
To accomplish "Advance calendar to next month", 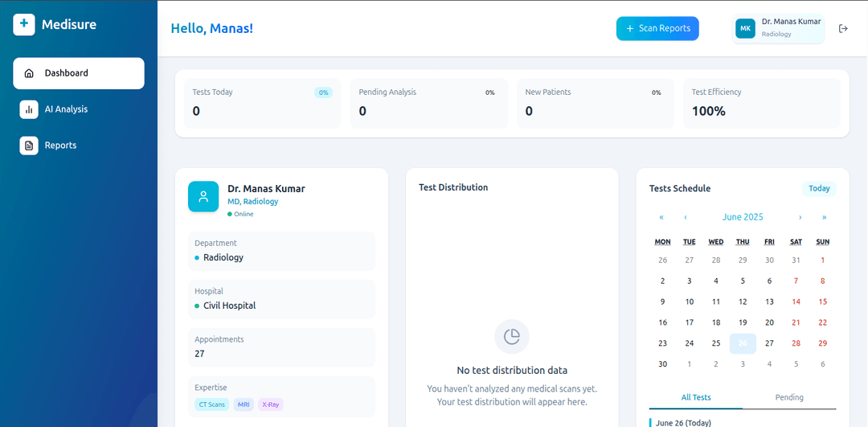I will tap(800, 217).
